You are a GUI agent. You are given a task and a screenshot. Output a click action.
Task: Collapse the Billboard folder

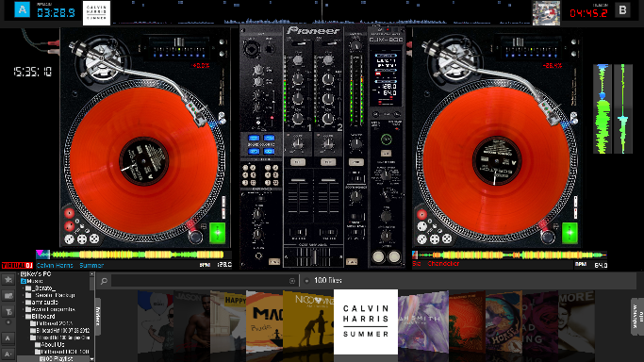click(x=23, y=317)
